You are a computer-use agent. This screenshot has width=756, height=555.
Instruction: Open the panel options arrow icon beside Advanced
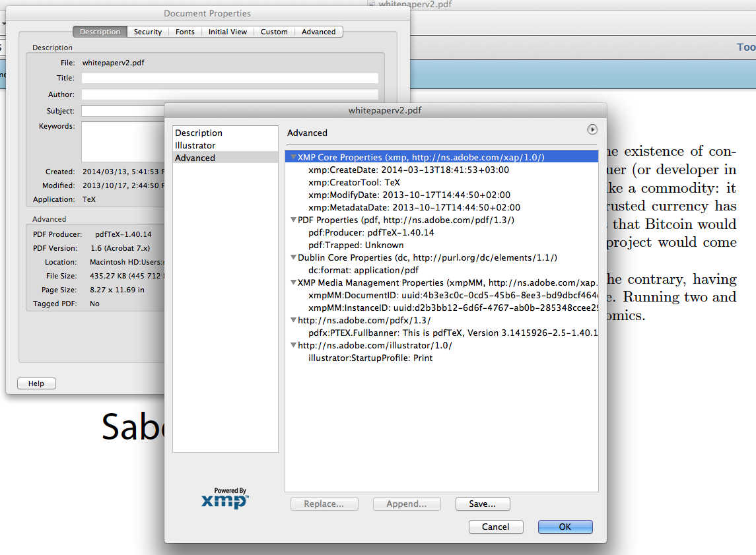coord(592,129)
